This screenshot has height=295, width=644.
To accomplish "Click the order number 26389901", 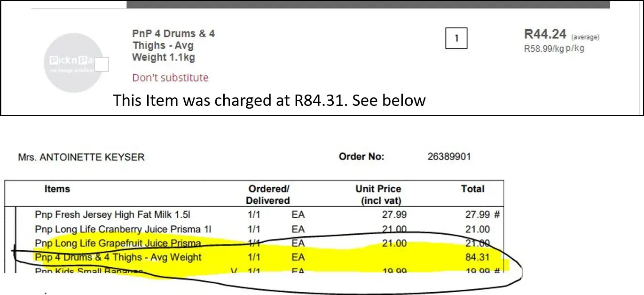I will pos(449,157).
